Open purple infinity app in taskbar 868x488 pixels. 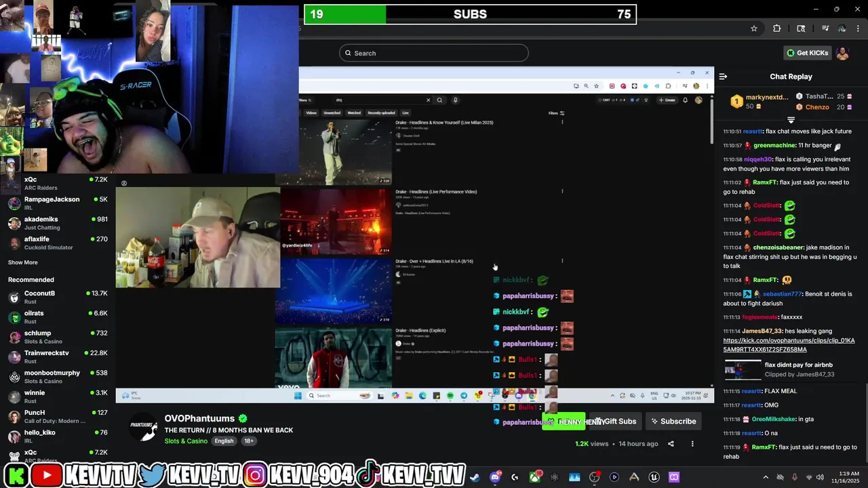point(674,477)
